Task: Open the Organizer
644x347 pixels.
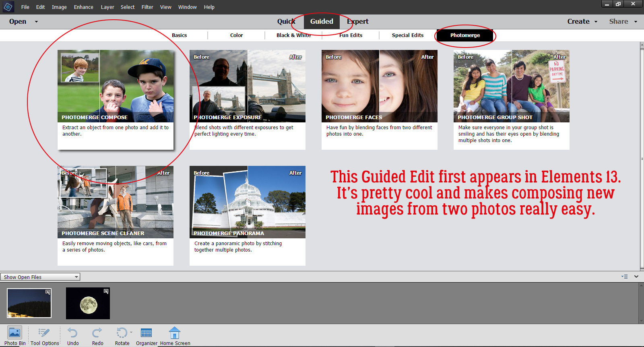Action: point(147,336)
